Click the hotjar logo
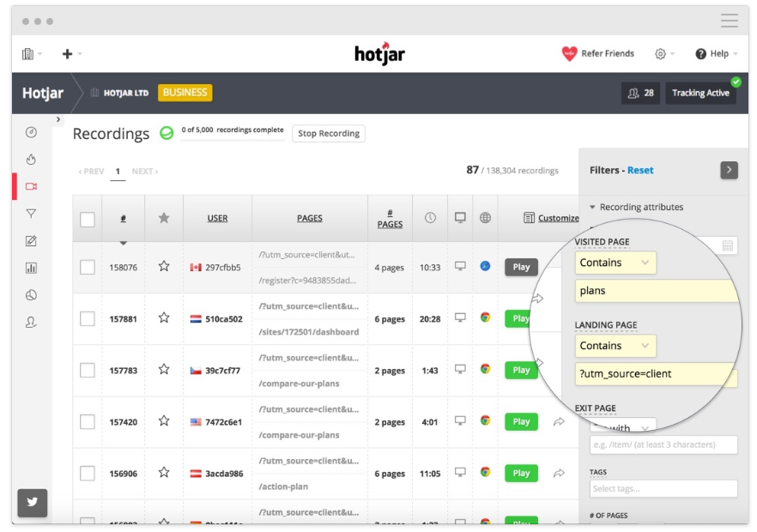This screenshot has height=532, width=757. pyautogui.click(x=380, y=53)
